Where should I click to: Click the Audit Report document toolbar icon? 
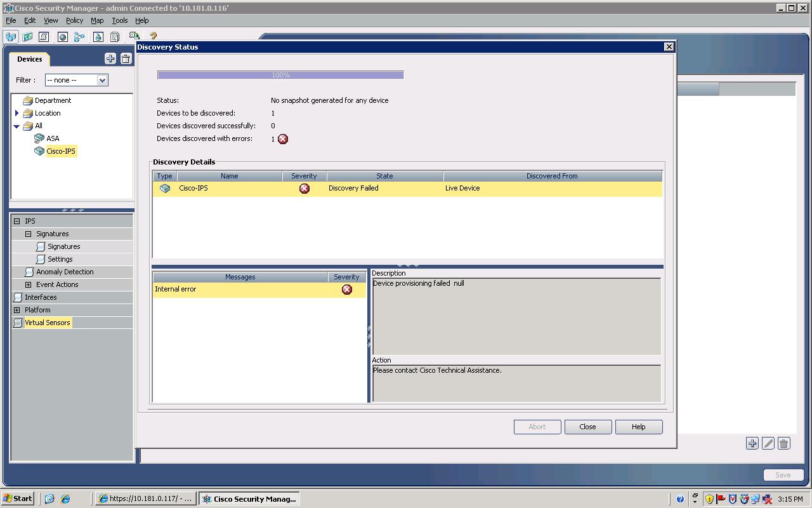pyautogui.click(x=115, y=37)
